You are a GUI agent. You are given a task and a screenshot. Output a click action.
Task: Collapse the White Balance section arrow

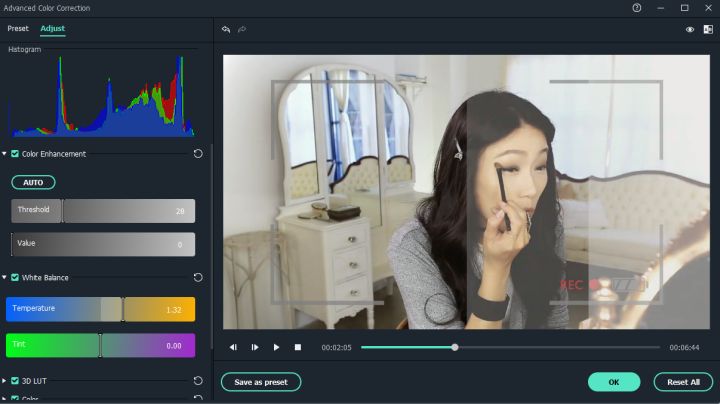5,277
